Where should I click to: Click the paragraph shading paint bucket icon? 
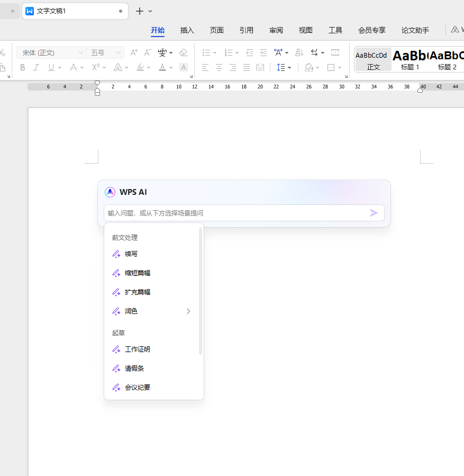coord(309,67)
